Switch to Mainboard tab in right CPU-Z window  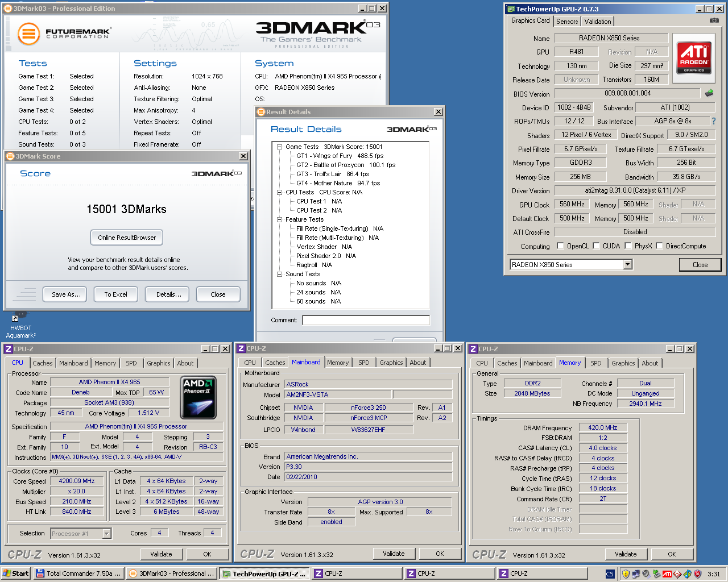pos(538,363)
